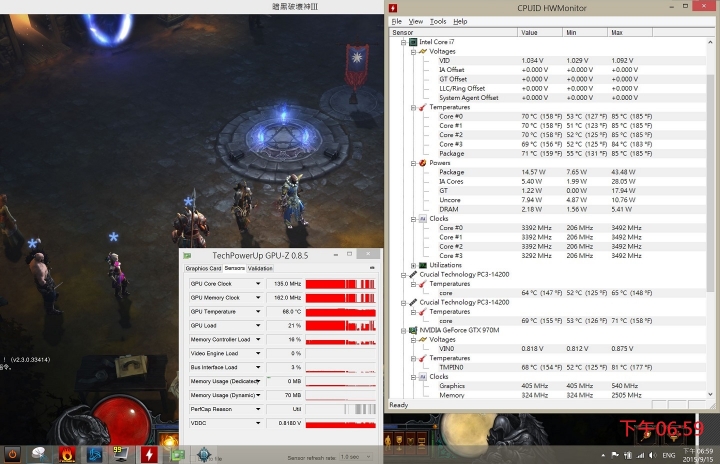This screenshot has height=464, width=720.
Task: Click the Action Center flag tray icon
Action: pos(615,455)
